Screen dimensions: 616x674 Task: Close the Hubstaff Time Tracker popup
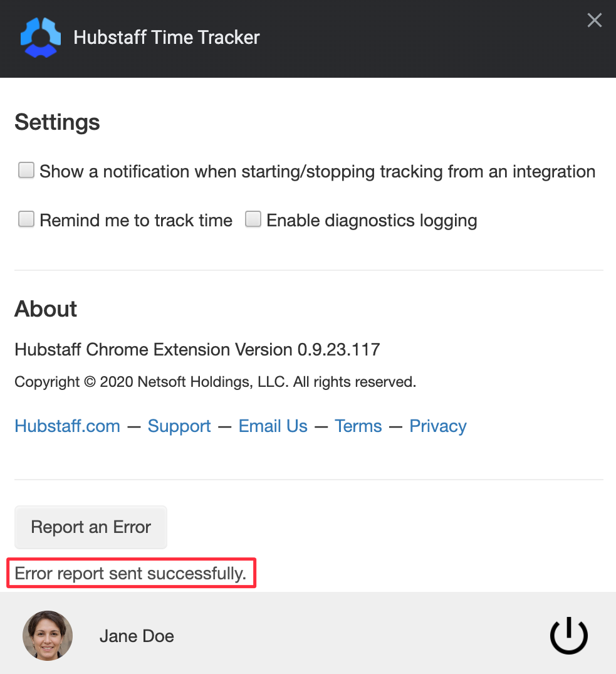pyautogui.click(x=595, y=20)
